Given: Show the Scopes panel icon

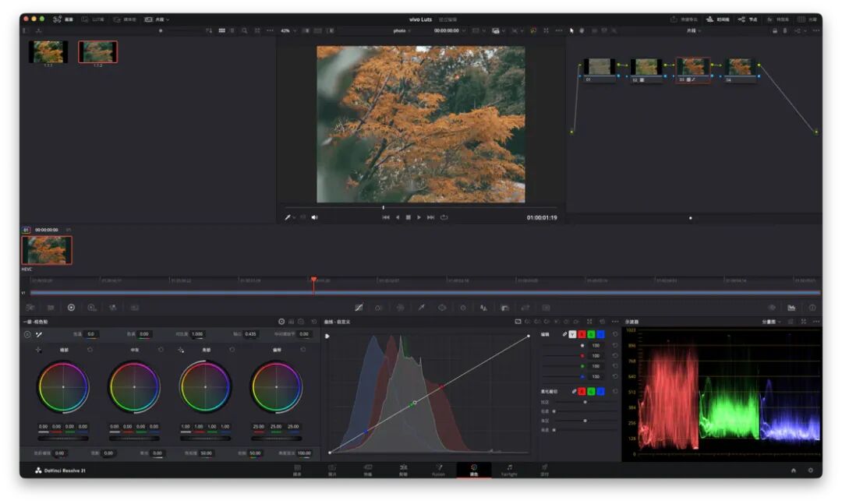Looking at the screenshot, I should [x=791, y=308].
